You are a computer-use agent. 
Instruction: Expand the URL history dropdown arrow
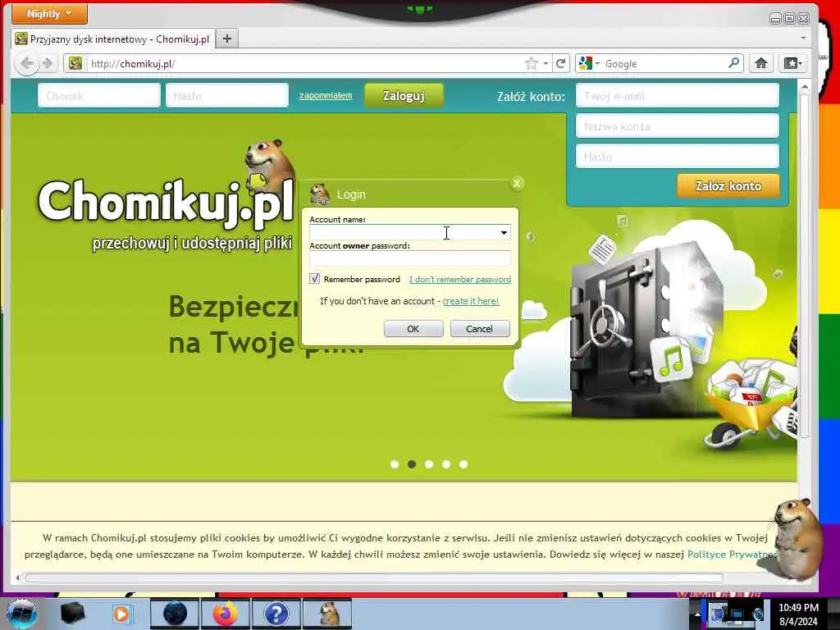[546, 64]
